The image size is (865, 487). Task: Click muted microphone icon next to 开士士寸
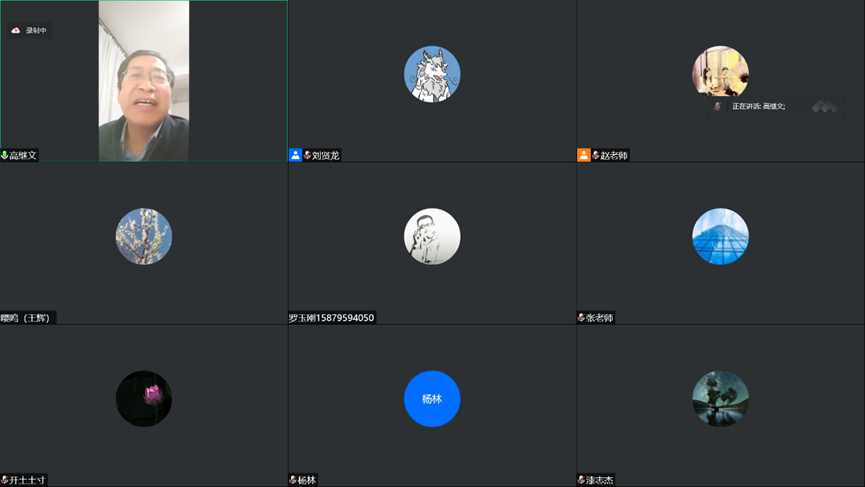[5, 480]
